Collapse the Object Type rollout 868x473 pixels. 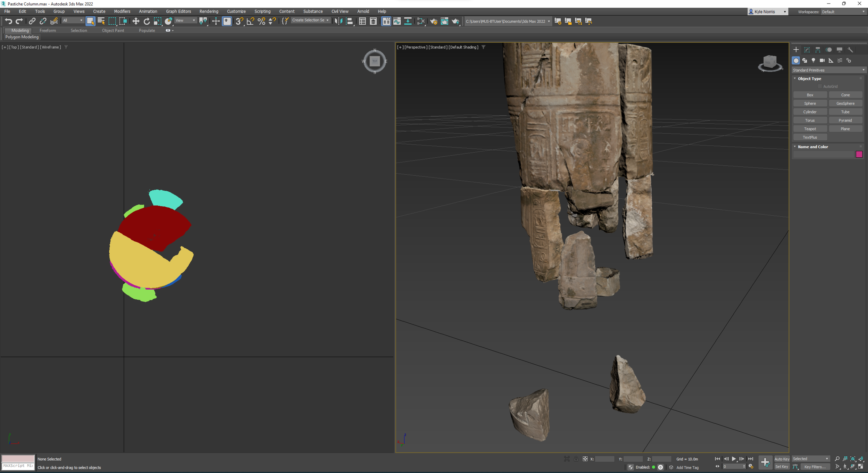coord(809,79)
